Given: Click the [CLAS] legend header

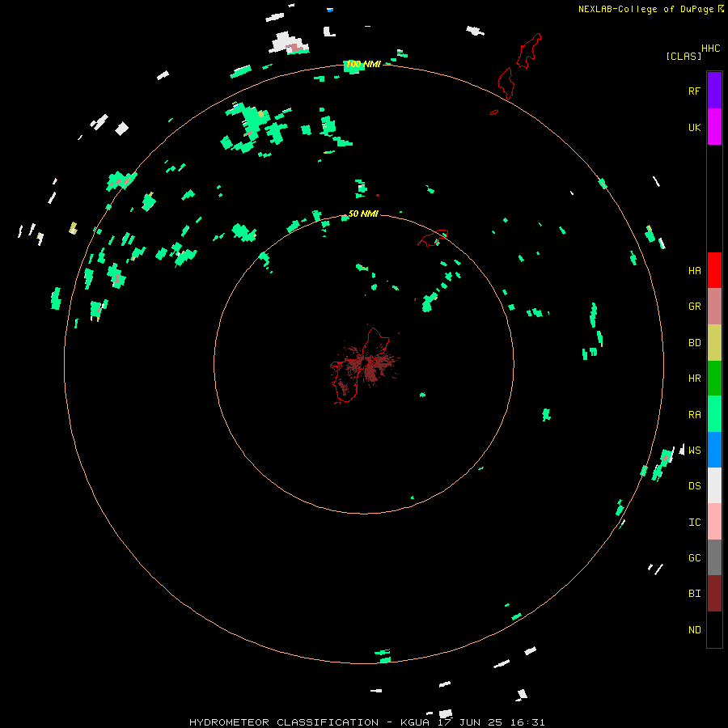Looking at the screenshot, I should pyautogui.click(x=684, y=56).
